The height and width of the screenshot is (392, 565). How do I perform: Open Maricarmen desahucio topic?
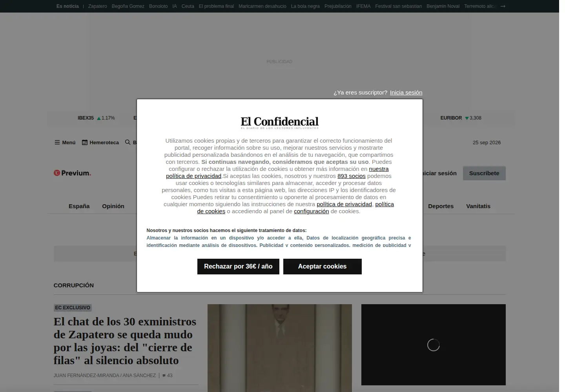(262, 6)
